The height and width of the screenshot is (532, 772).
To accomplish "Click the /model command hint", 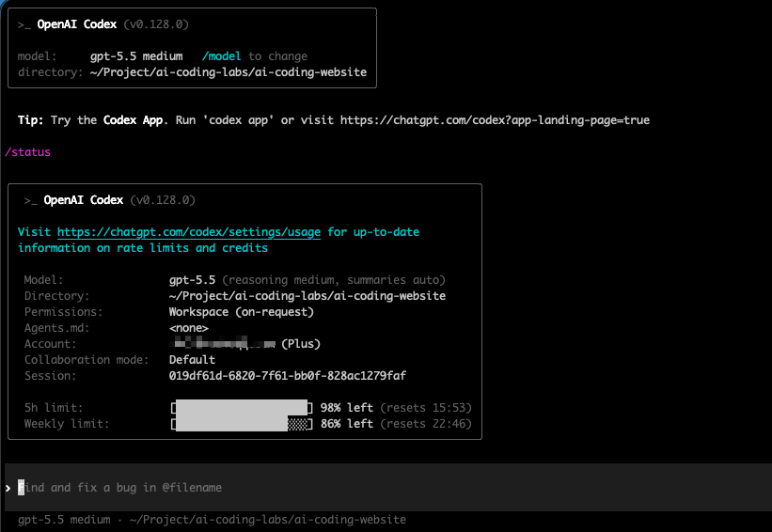I will click(x=221, y=56).
